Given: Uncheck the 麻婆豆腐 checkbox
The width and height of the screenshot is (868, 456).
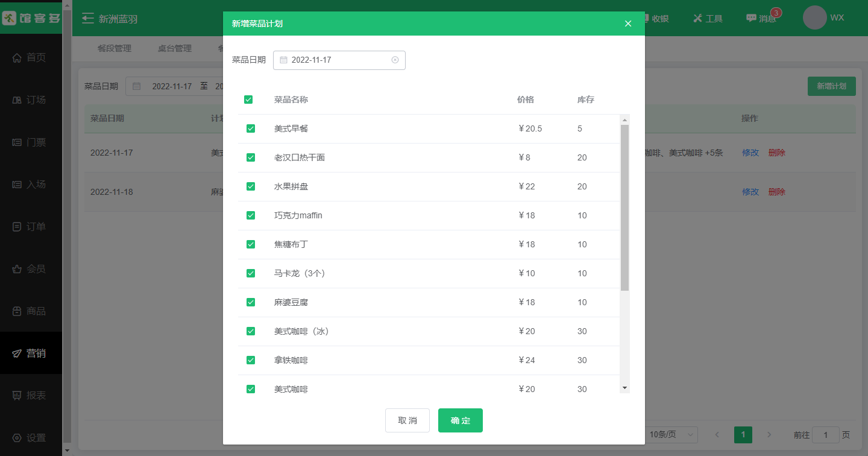Looking at the screenshot, I should click(x=251, y=302).
